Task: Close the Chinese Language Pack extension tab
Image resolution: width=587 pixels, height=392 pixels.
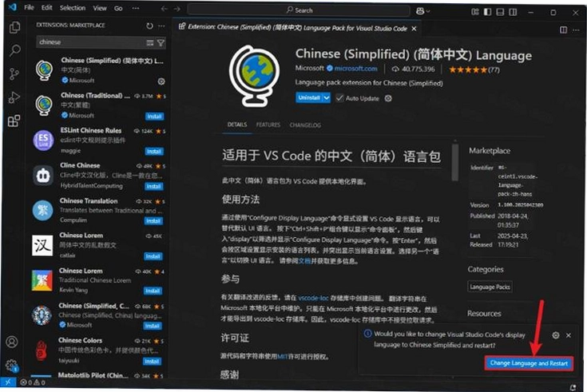Action: coord(414,29)
